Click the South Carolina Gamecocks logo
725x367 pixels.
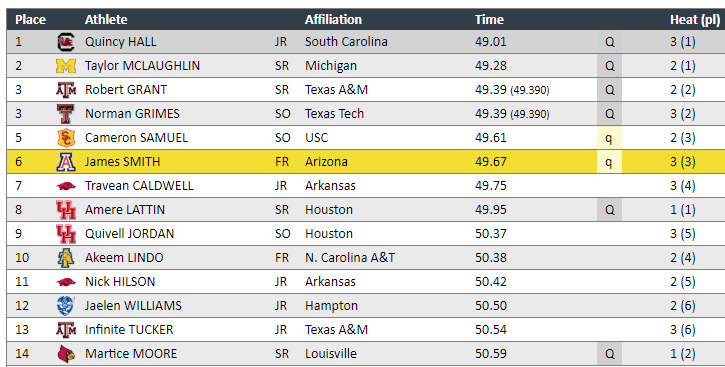pos(66,42)
